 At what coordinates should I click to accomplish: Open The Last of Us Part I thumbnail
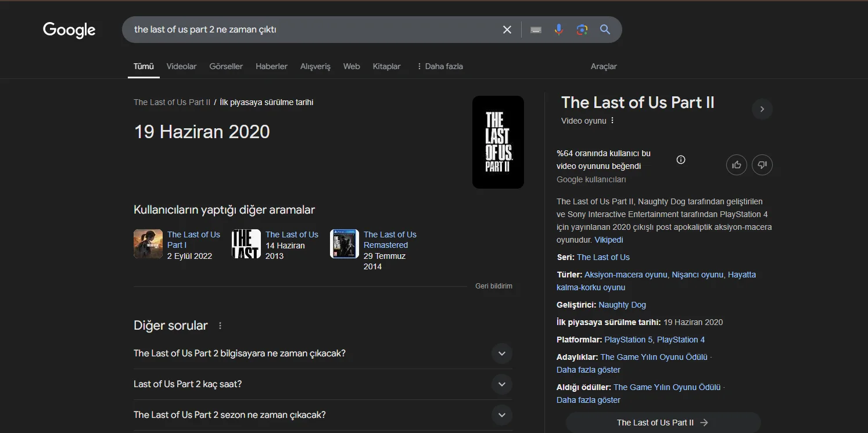click(x=148, y=244)
